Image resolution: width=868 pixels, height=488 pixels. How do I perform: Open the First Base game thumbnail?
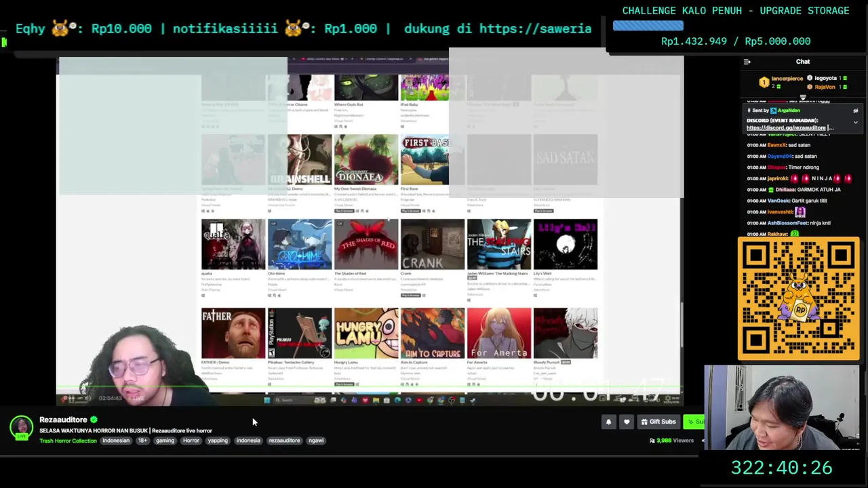425,159
